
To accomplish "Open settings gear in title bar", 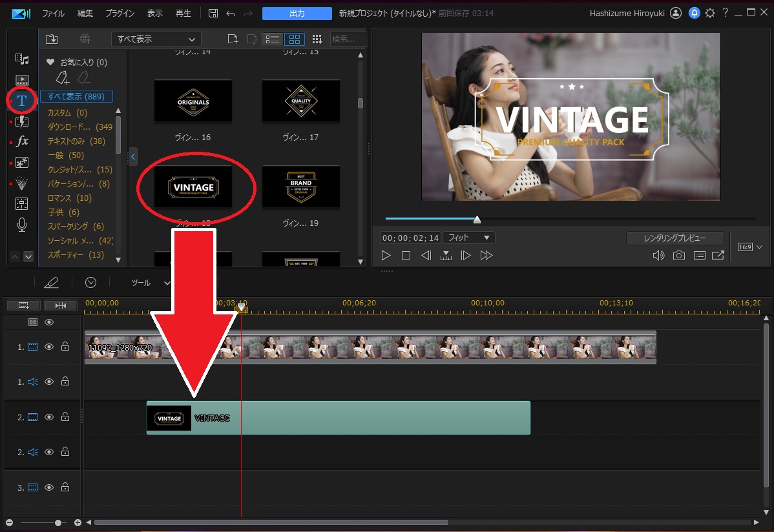I will coord(710,13).
